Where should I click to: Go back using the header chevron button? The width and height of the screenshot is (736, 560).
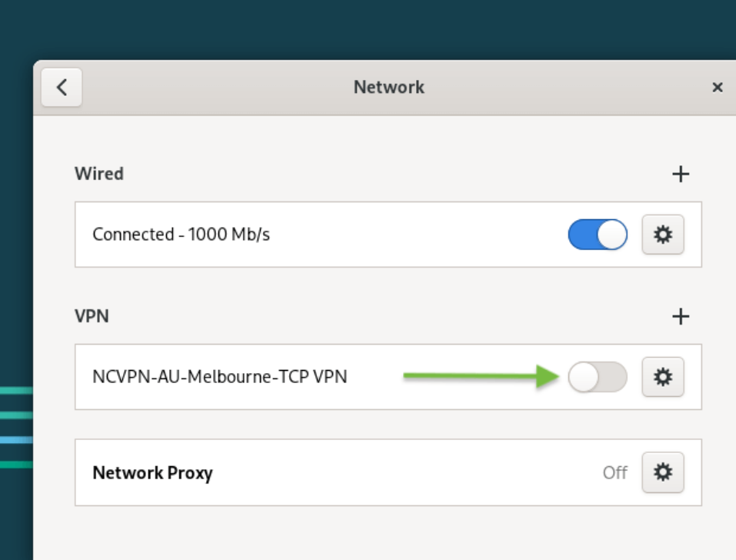coord(62,88)
